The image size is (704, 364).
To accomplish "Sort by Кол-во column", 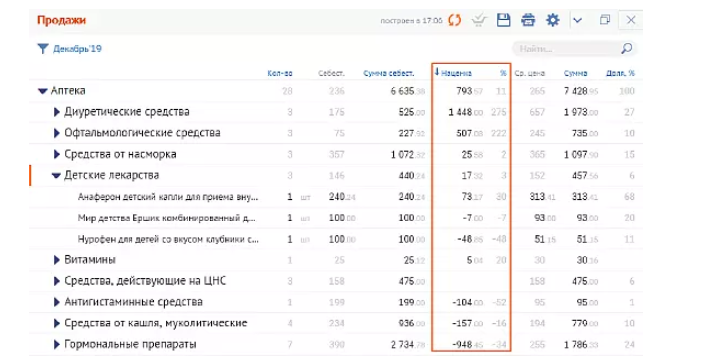I will (280, 73).
